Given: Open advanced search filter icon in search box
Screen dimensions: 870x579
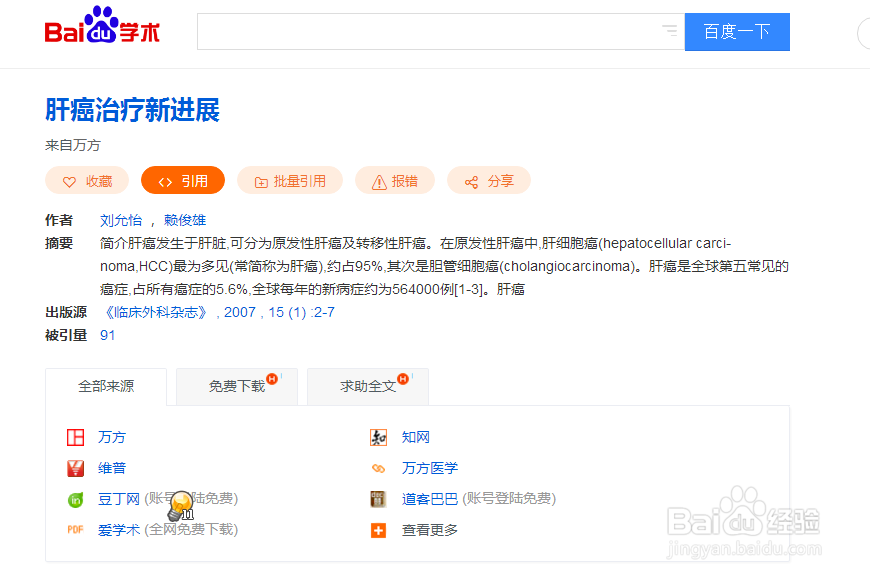Looking at the screenshot, I should tap(670, 31).
